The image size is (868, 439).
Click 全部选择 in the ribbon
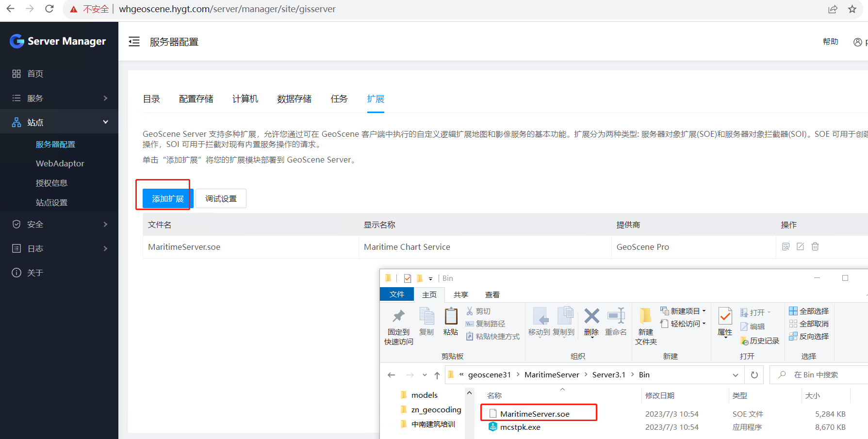pyautogui.click(x=809, y=311)
